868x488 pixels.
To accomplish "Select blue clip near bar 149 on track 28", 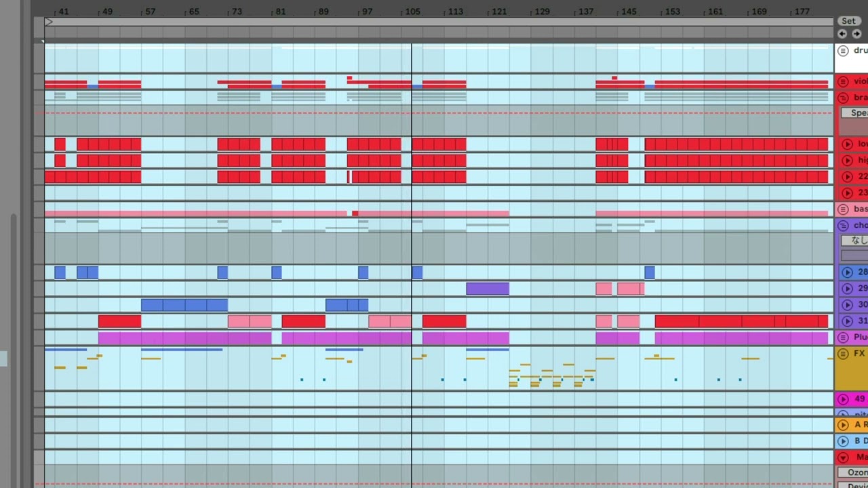I will (650, 272).
